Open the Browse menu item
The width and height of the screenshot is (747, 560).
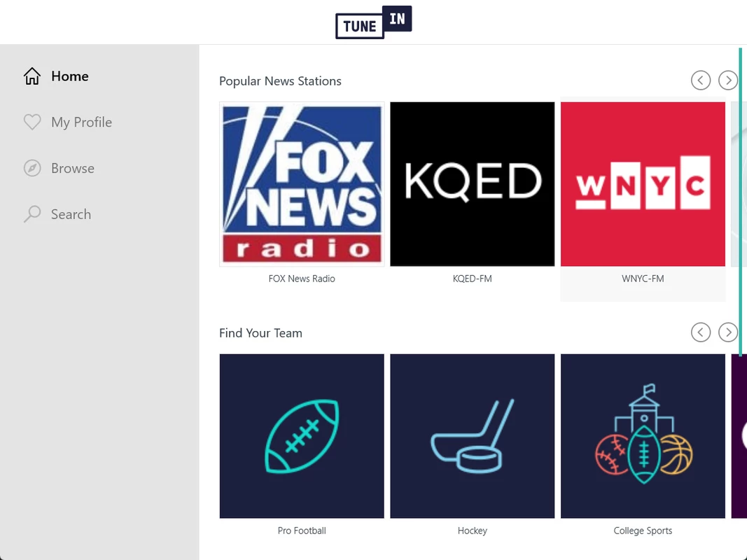coord(73,168)
